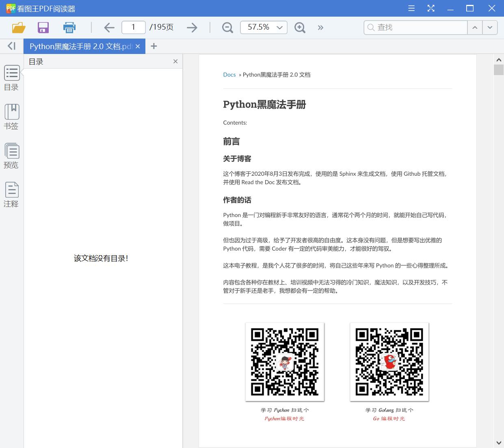The height and width of the screenshot is (448, 504).
Task: Enter full screen mode from the title bar
Action: point(430,8)
